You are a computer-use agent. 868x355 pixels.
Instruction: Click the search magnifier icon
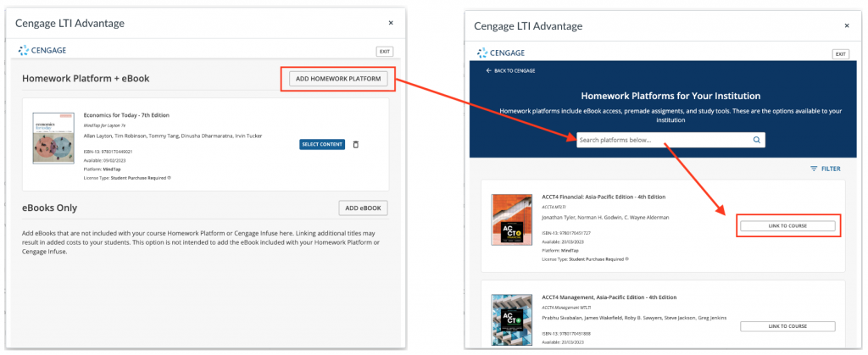[x=757, y=140]
